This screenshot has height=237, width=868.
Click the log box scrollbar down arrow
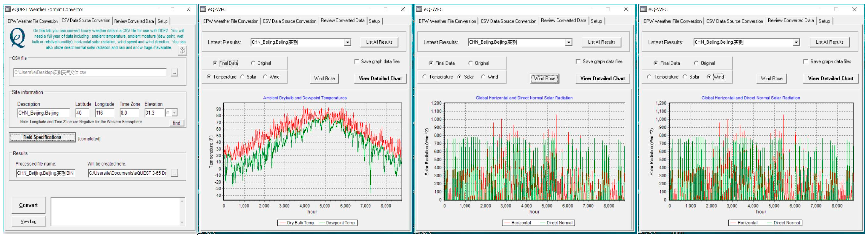[x=182, y=222]
